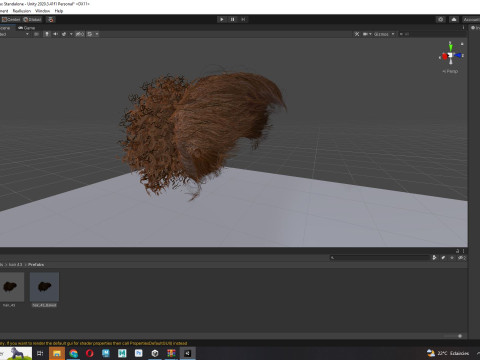Screen dimensions: 480x360
Task: Toggle 2D view mode in Scene toolbar
Action: tap(36, 34)
